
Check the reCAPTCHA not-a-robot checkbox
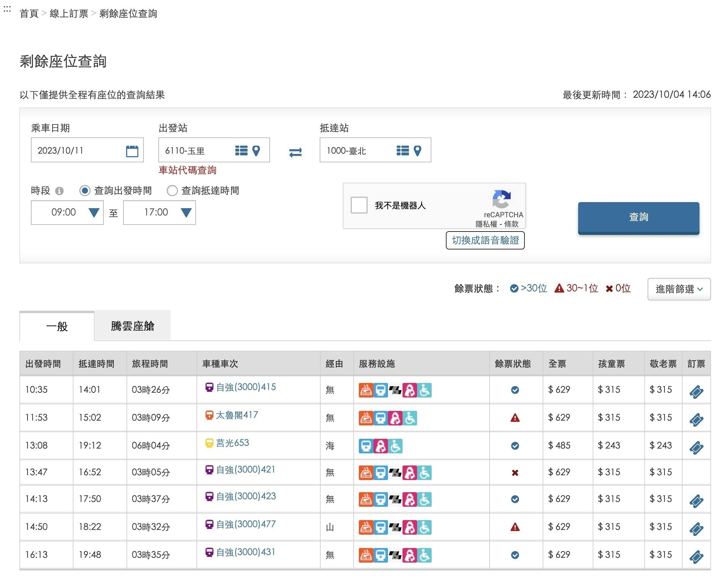[x=359, y=205]
